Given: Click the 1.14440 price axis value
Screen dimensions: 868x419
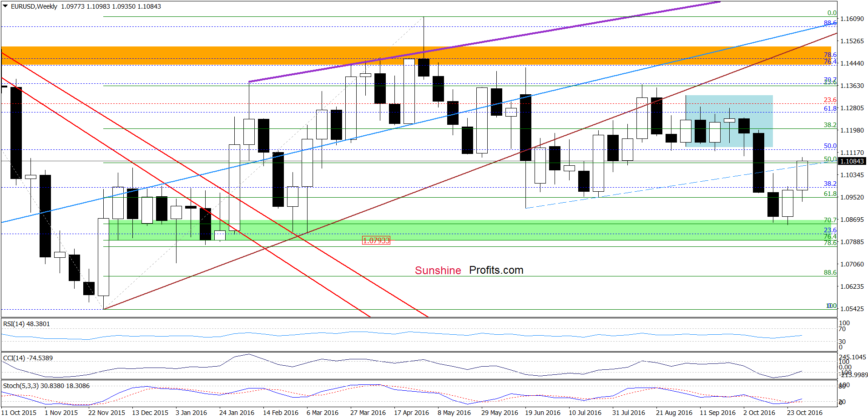Looking at the screenshot, I should [x=852, y=63].
